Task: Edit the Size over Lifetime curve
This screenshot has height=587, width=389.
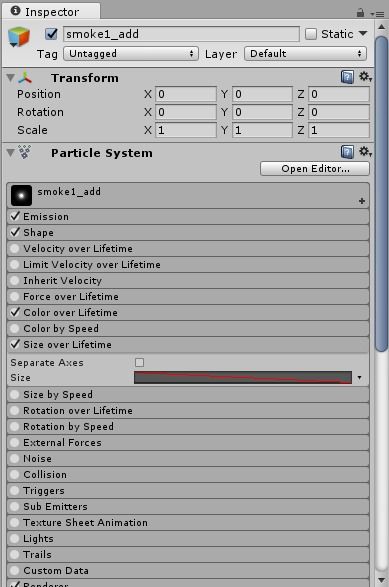Action: click(243, 377)
